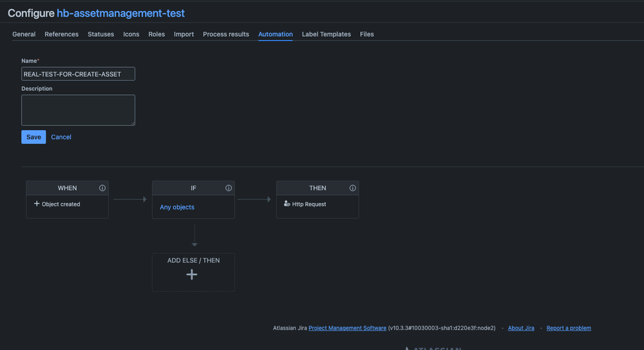
Task: View the Process results tab
Action: pos(226,34)
